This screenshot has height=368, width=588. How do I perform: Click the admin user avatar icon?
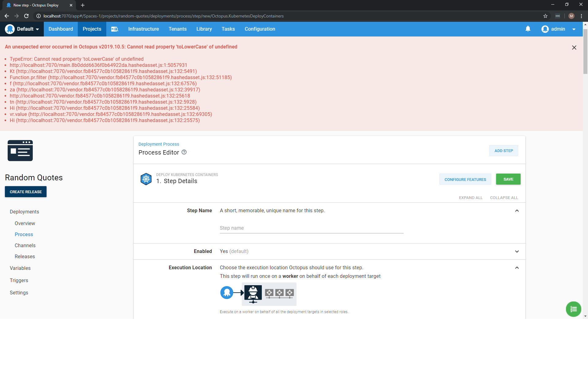(545, 29)
